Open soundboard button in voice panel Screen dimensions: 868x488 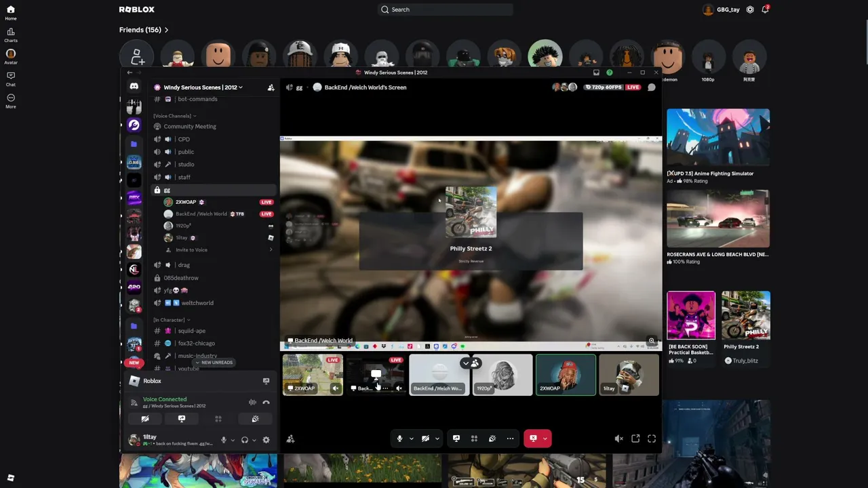pyautogui.click(x=255, y=419)
